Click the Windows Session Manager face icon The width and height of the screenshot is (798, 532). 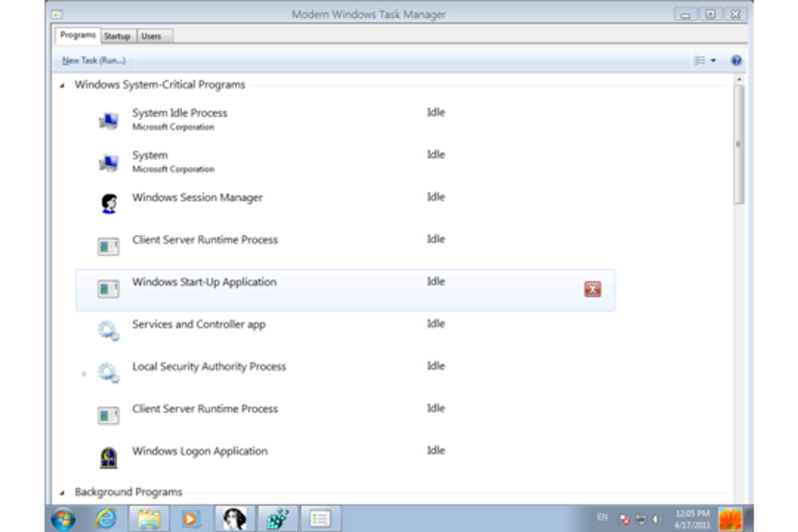pos(109,204)
